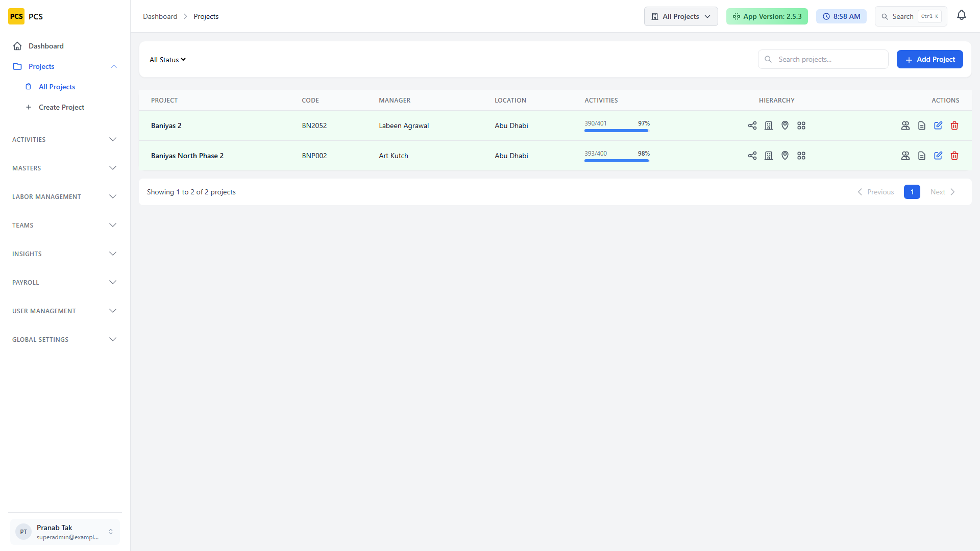The image size is (980, 551).
Task: Open share hierarchy icon for Baniyas 2
Action: coord(752,126)
